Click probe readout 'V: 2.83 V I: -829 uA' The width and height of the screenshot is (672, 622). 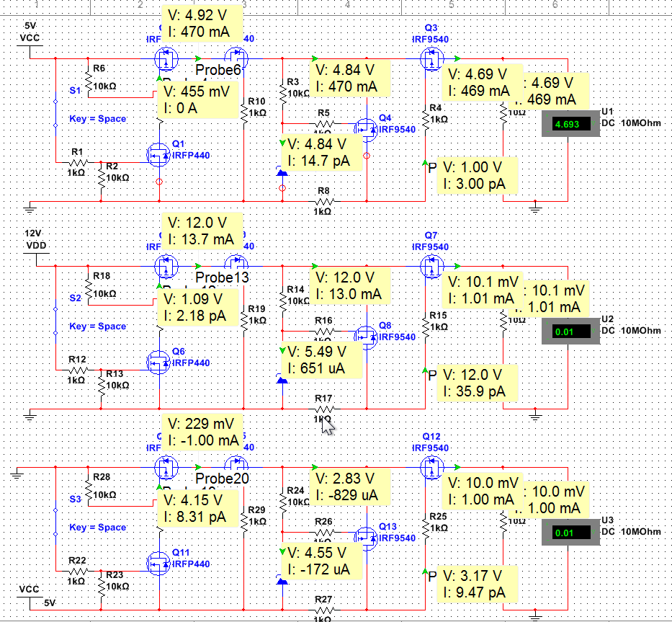(x=350, y=487)
